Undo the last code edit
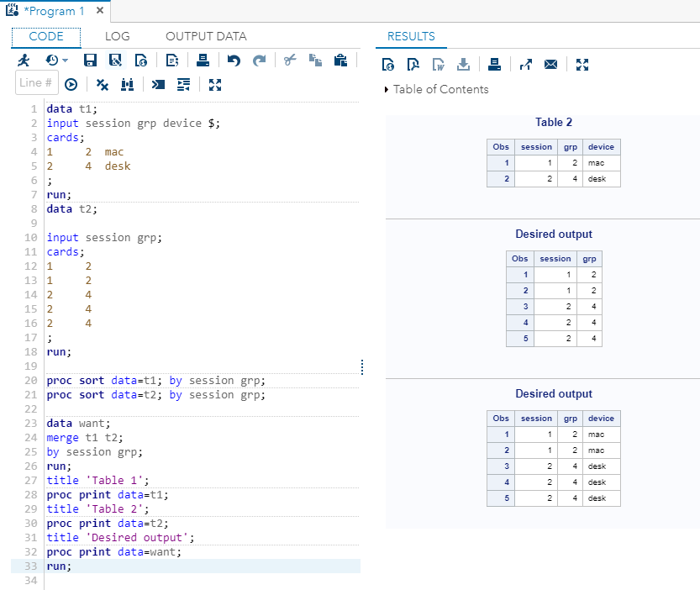Image resolution: width=700 pixels, height=590 pixels. click(x=234, y=61)
